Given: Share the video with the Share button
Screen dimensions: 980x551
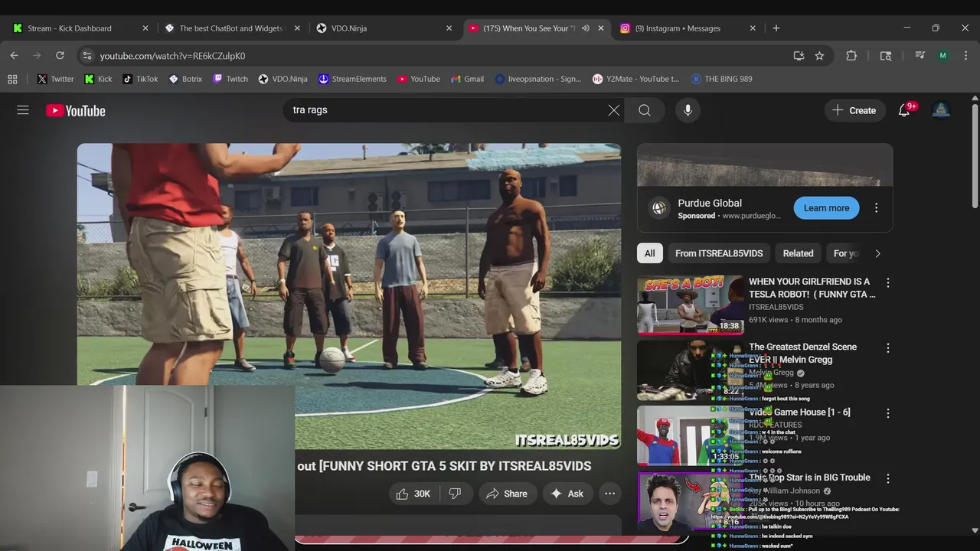Looking at the screenshot, I should [x=507, y=494].
